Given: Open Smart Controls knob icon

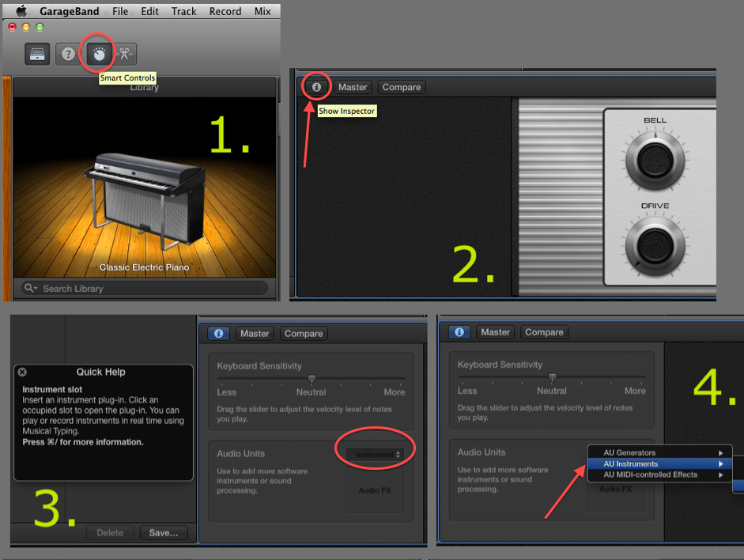Looking at the screenshot, I should 99,54.
